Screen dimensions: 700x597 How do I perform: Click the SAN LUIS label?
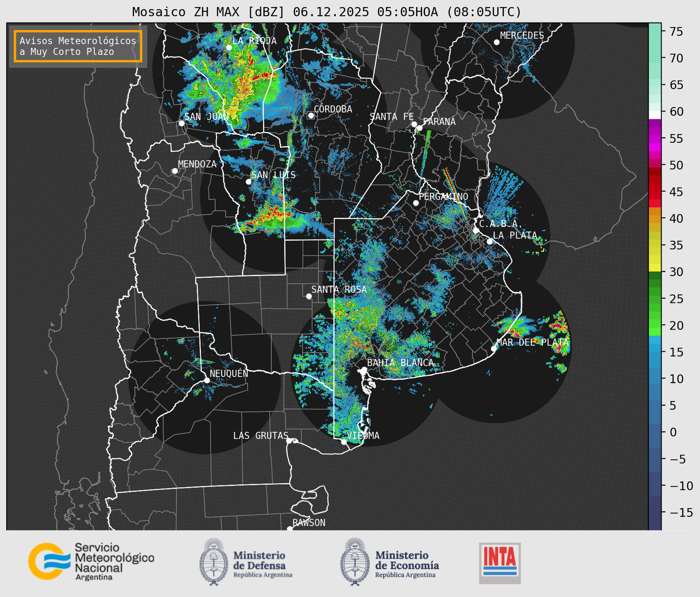273,175
